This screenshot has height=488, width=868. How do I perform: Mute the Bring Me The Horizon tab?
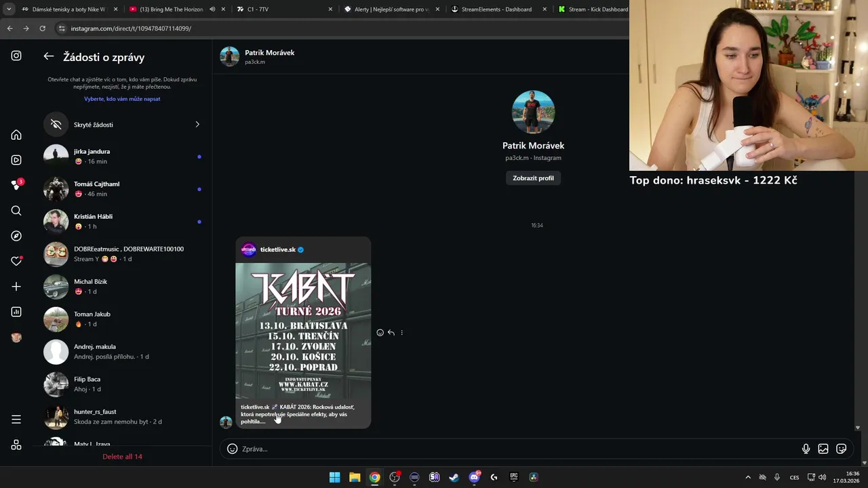(x=212, y=9)
